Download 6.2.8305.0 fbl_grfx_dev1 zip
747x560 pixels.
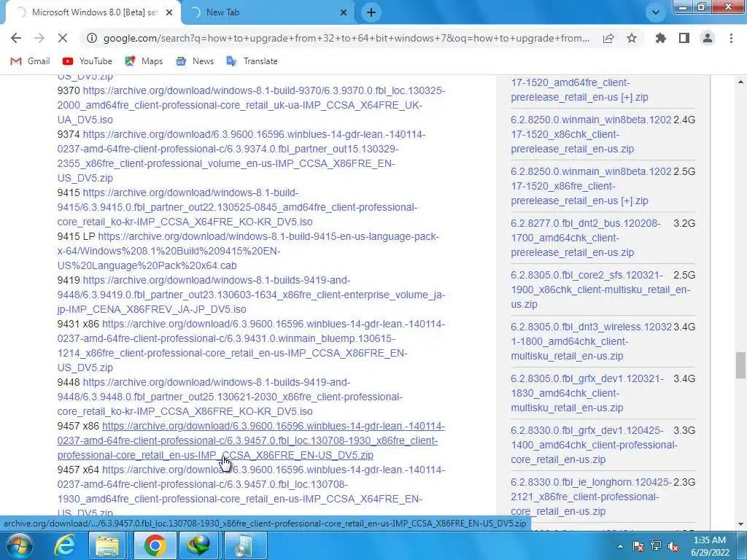coord(587,393)
